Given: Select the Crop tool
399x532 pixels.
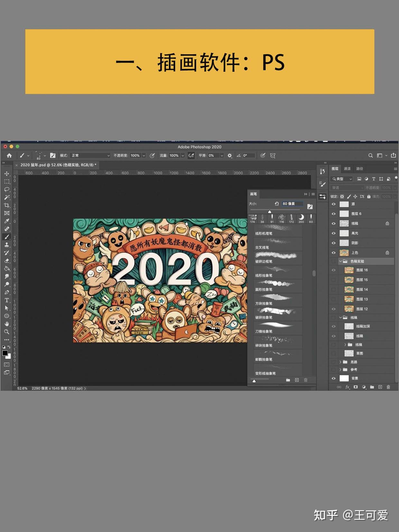Looking at the screenshot, I should [x=7, y=205].
